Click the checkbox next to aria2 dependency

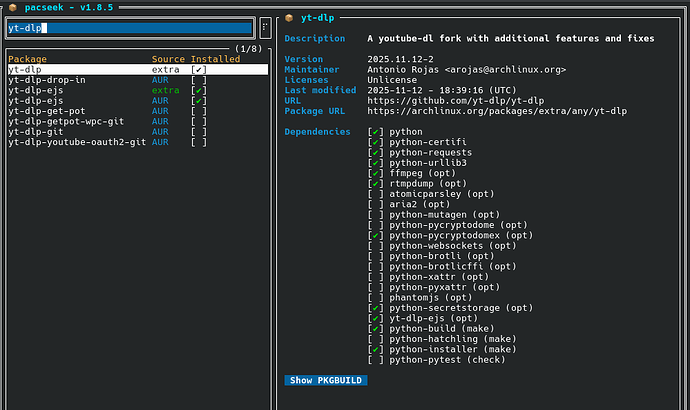(x=375, y=204)
